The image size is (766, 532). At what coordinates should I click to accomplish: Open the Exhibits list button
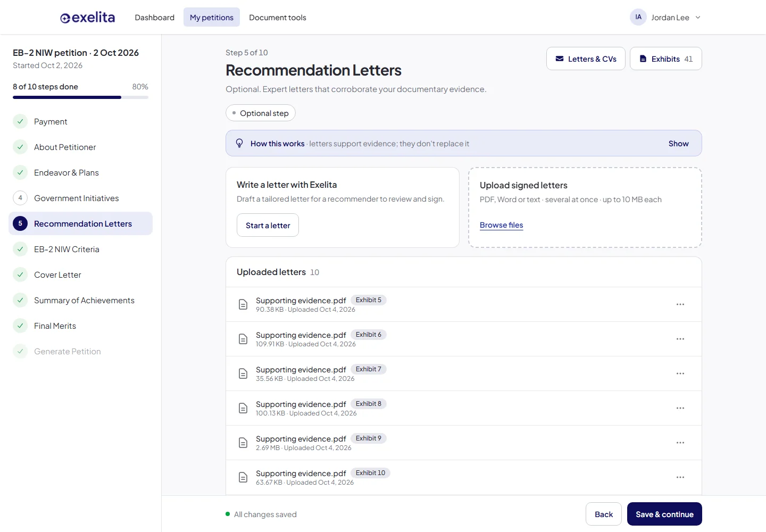(x=666, y=59)
